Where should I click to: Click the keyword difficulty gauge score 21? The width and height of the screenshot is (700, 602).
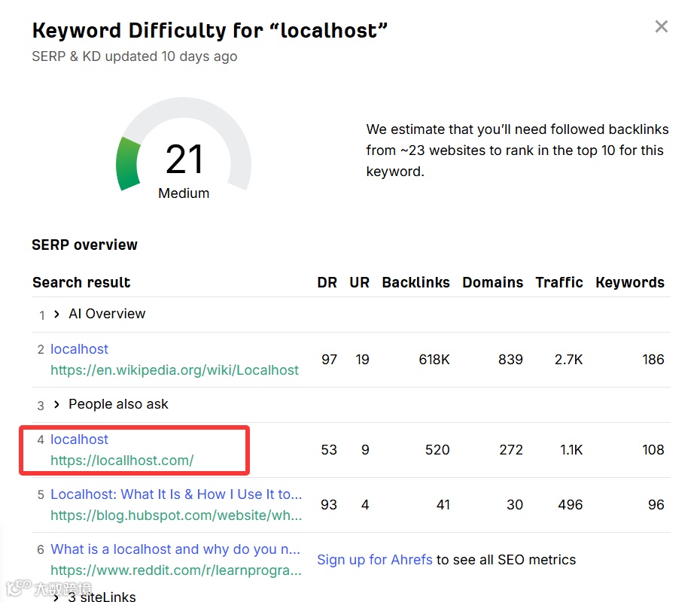click(184, 160)
